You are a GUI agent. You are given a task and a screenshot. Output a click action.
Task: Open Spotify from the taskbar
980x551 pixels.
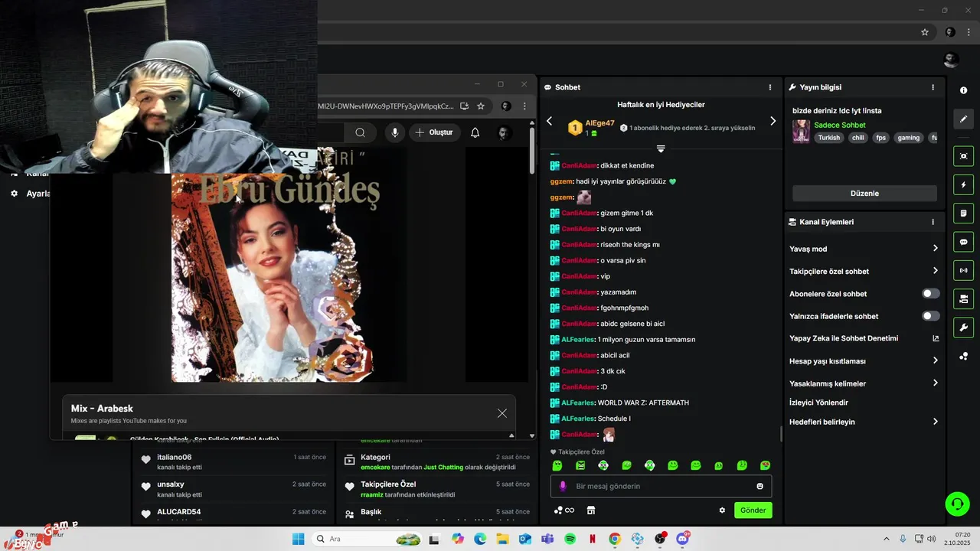pos(570,539)
